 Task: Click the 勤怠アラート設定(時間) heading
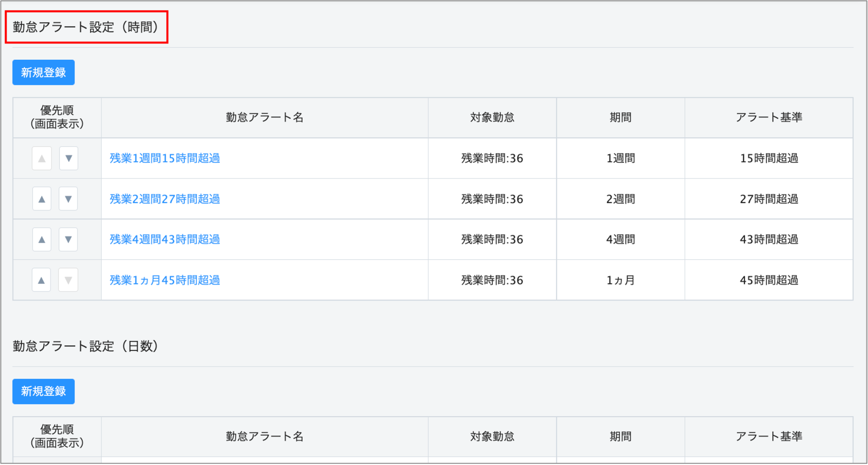coord(86,27)
